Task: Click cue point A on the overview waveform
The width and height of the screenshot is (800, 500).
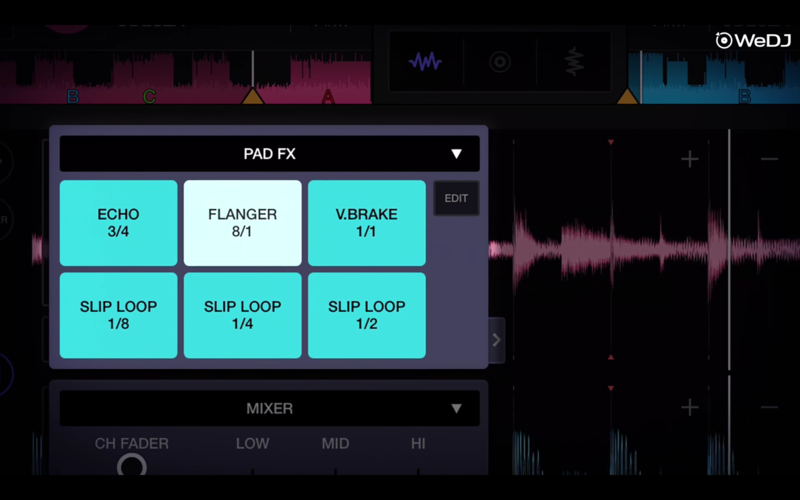Action: point(328,97)
